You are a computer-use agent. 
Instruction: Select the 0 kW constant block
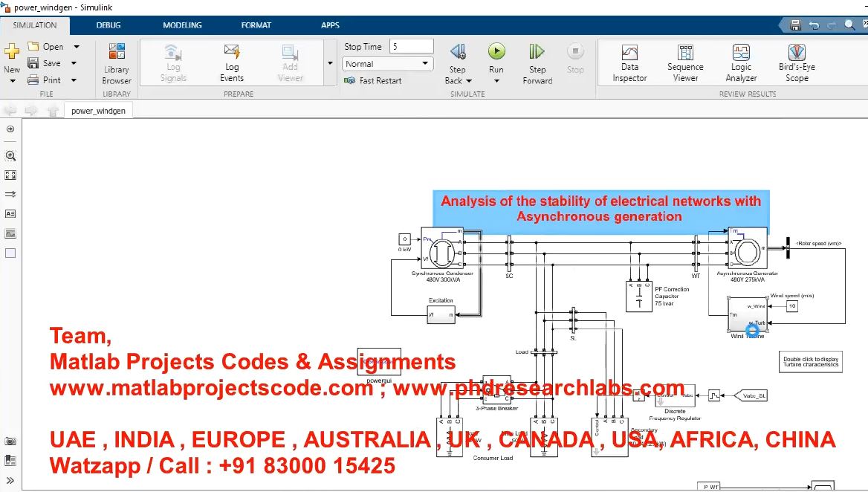click(405, 239)
